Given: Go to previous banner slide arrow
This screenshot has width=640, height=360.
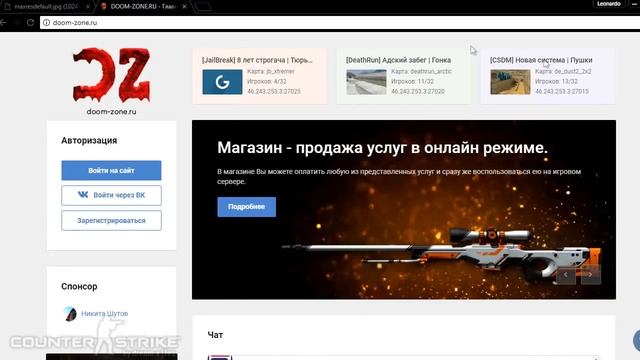Looking at the screenshot, I should pyautogui.click(x=566, y=274).
